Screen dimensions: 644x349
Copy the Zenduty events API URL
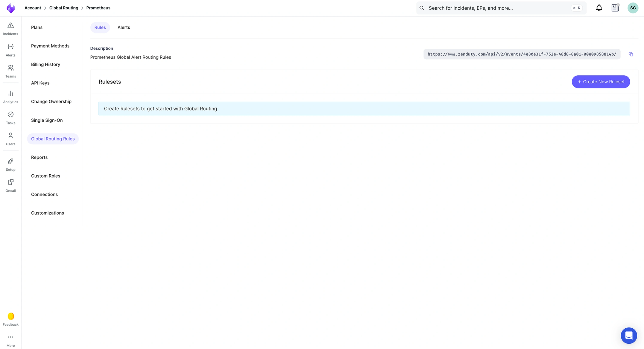631,54
